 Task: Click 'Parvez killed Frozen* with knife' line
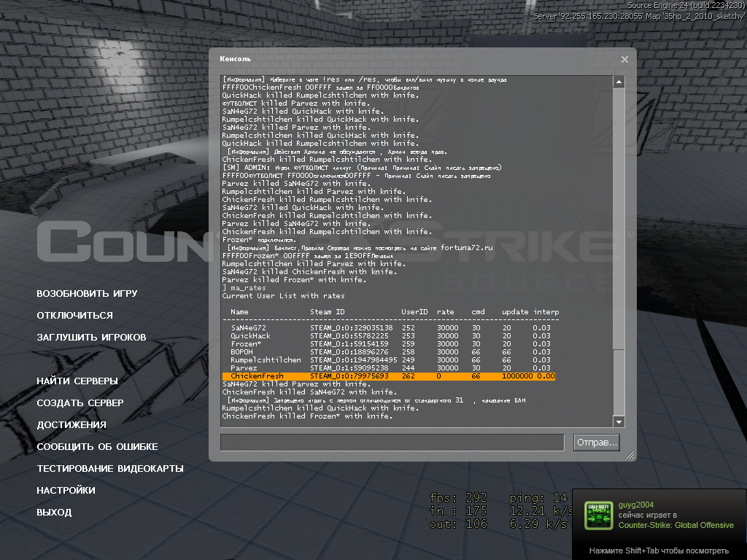click(294, 280)
